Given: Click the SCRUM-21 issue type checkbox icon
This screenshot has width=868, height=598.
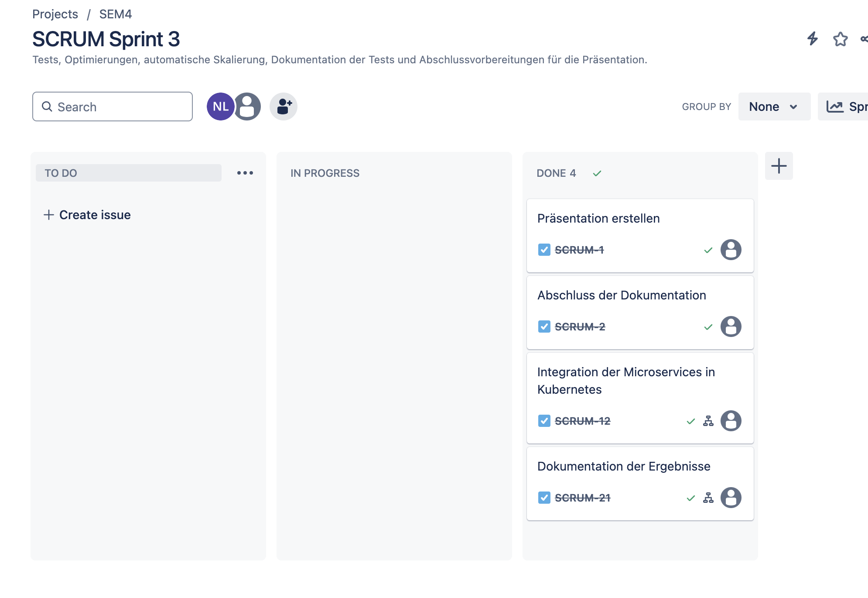Looking at the screenshot, I should coord(544,498).
